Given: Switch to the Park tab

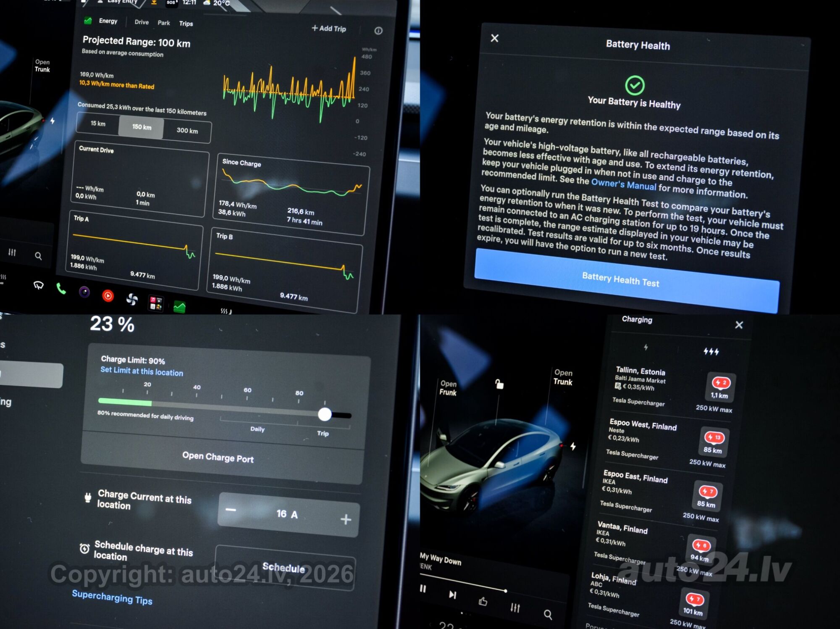Looking at the screenshot, I should (x=164, y=23).
